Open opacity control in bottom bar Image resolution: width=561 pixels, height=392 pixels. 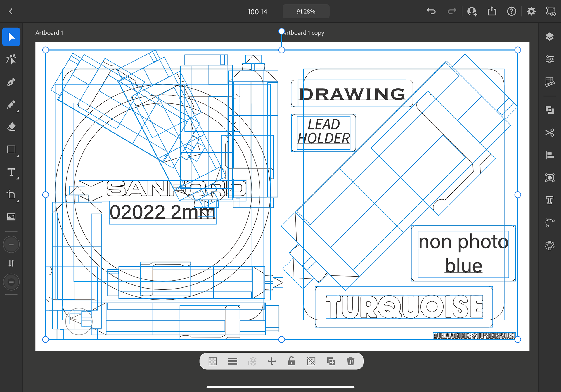(213, 361)
